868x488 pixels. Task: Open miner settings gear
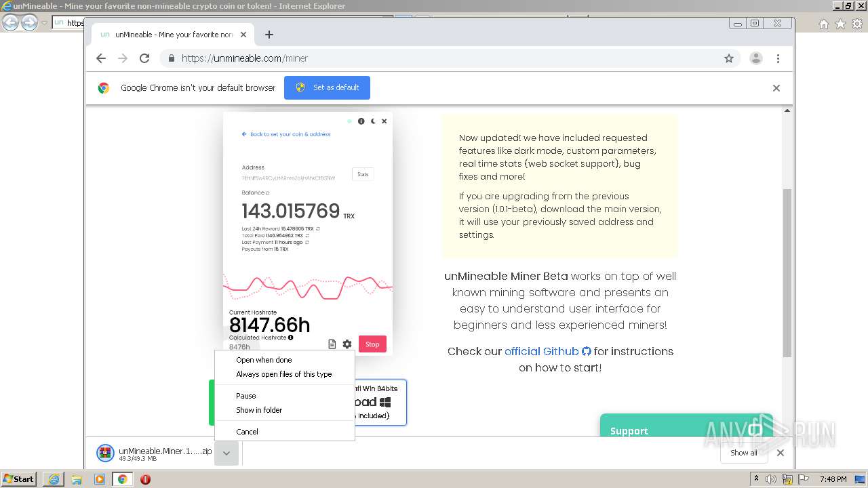point(347,344)
